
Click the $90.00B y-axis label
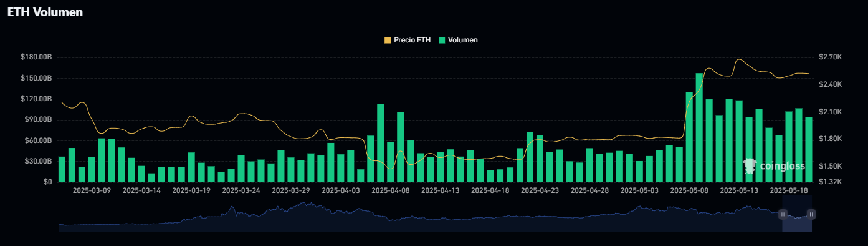click(37, 119)
